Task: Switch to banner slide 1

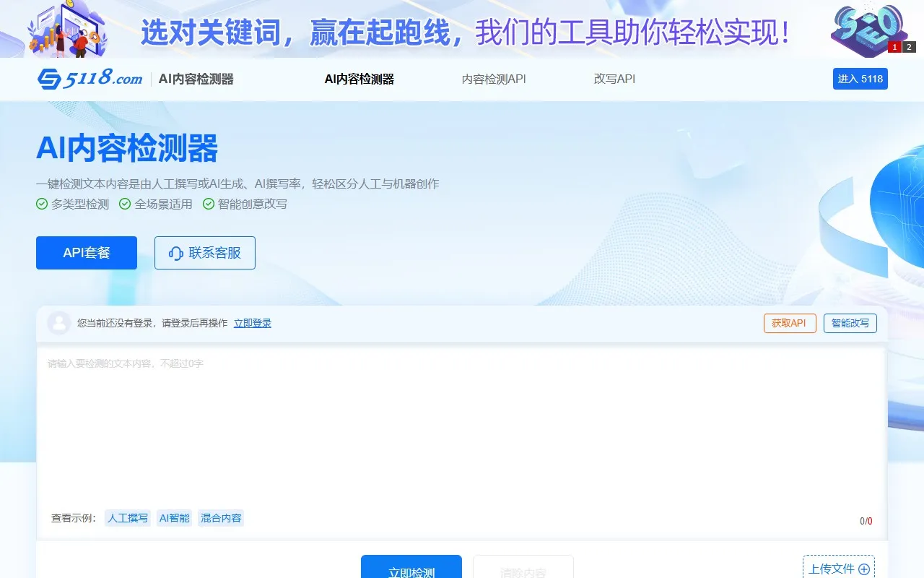Action: click(894, 47)
